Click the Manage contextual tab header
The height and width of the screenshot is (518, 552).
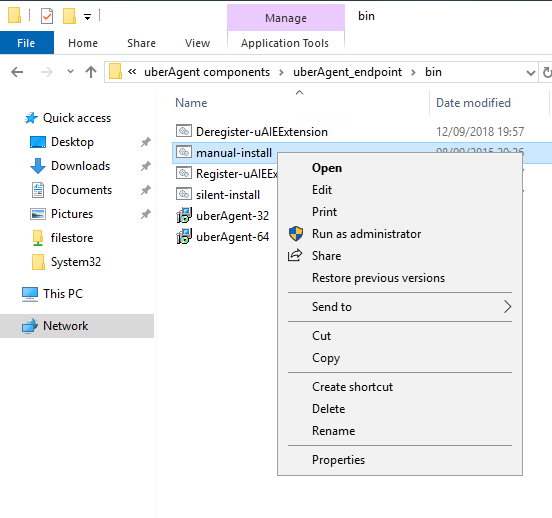286,18
